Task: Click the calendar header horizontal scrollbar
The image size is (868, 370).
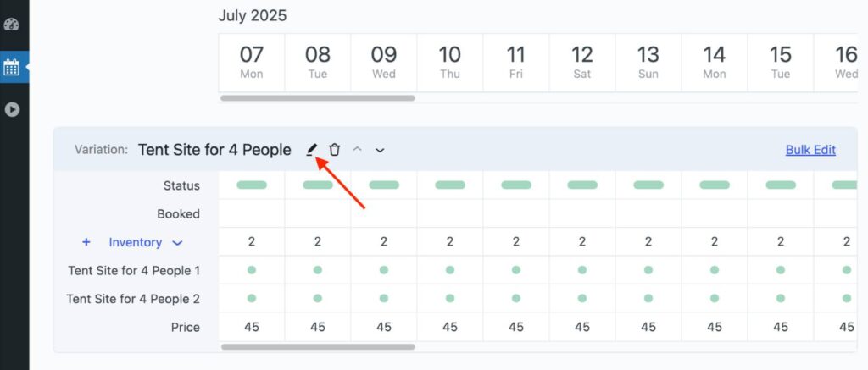Action: click(x=318, y=98)
